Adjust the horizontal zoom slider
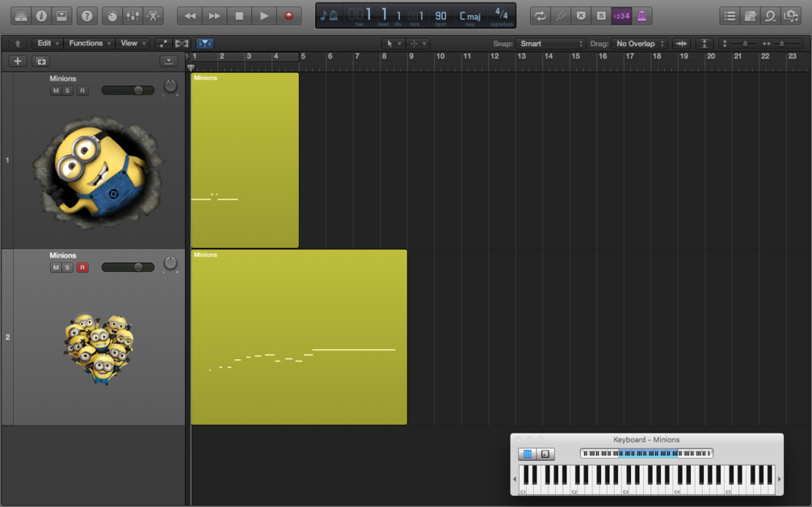 coord(783,44)
